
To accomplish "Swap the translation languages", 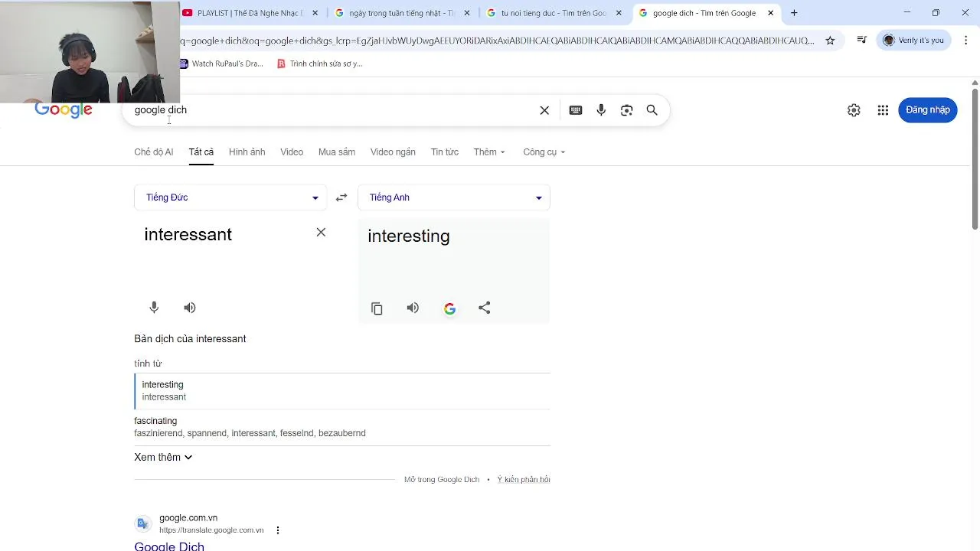I will pyautogui.click(x=341, y=197).
